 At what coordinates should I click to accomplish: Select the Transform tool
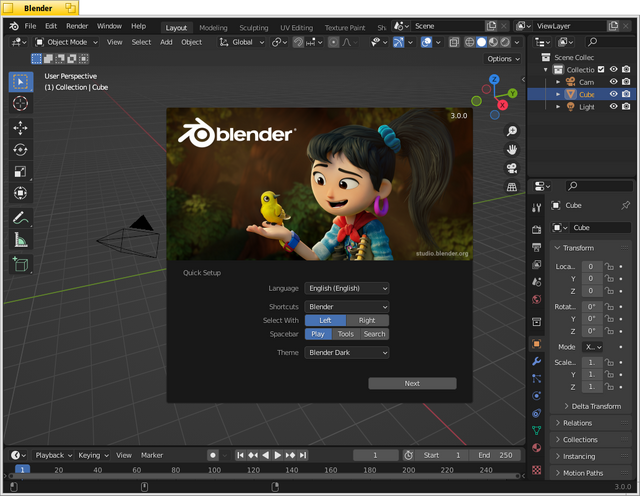point(20,193)
